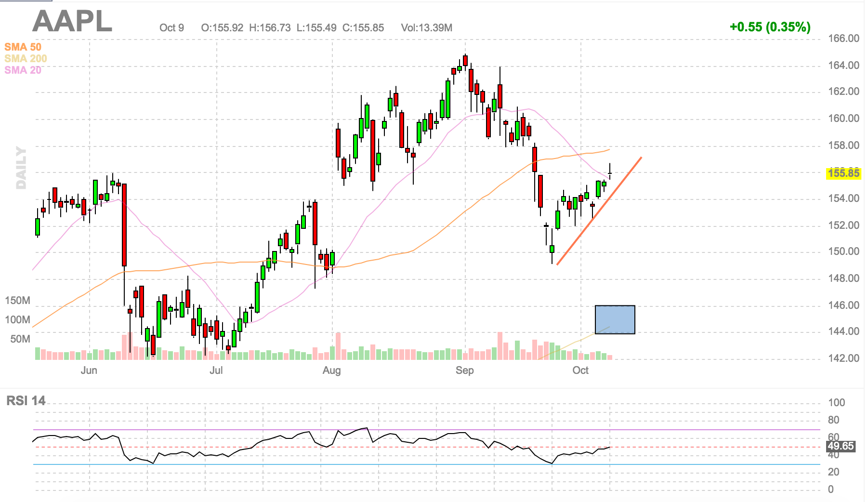The height and width of the screenshot is (502, 868).
Task: Click the Jun label on time axis
Action: point(89,370)
